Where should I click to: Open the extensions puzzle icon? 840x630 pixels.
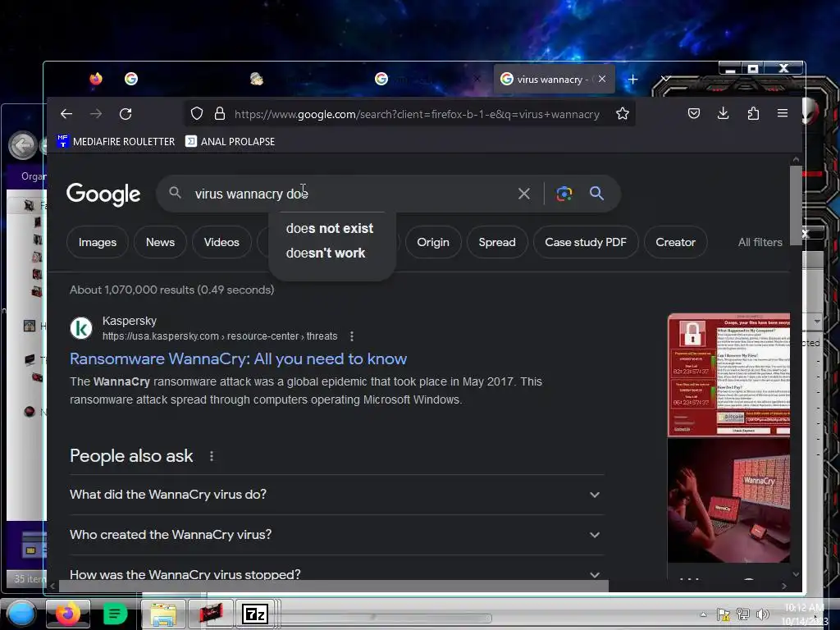click(x=753, y=113)
